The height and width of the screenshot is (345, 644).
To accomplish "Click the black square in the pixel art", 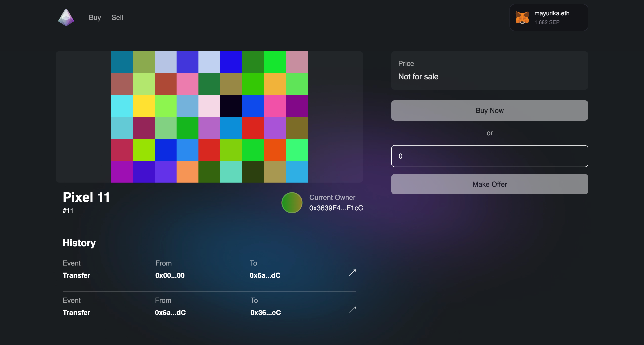I will click(x=231, y=106).
